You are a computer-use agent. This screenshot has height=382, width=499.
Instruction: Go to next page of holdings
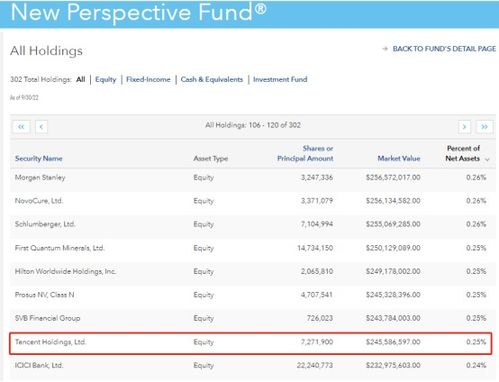pos(464,127)
